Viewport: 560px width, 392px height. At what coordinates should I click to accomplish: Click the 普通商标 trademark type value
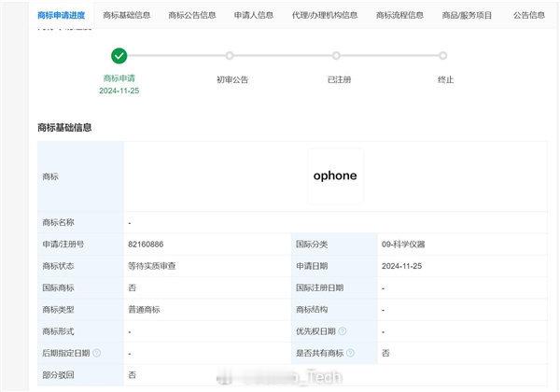click(144, 309)
